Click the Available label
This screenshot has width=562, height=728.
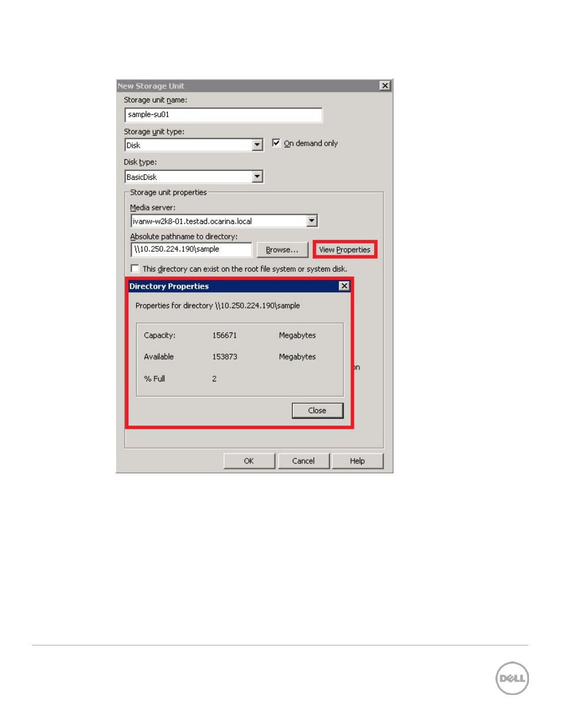pos(159,357)
